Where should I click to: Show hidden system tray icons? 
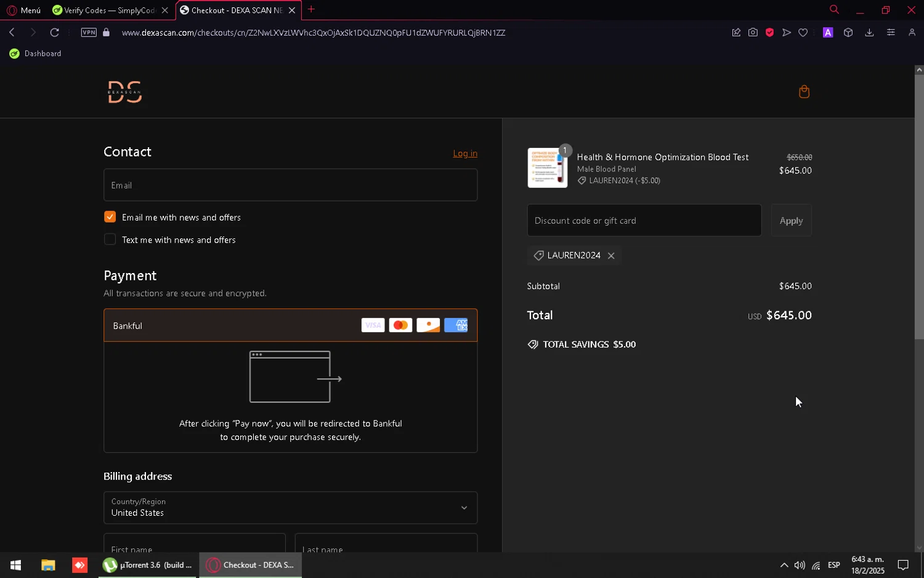pyautogui.click(x=784, y=565)
